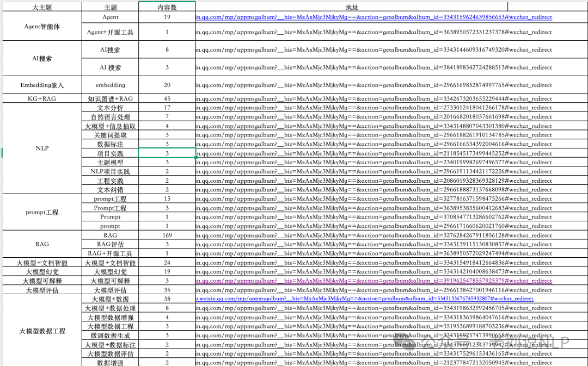Select the 内容数 header cell
588x366 pixels.
pyautogui.click(x=167, y=7)
